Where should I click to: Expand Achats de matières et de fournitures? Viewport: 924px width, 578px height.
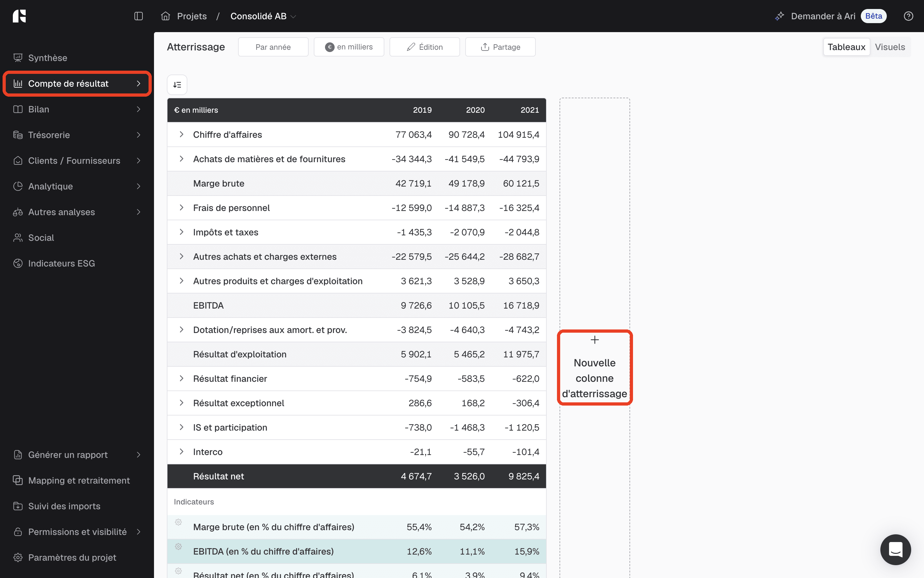(181, 159)
